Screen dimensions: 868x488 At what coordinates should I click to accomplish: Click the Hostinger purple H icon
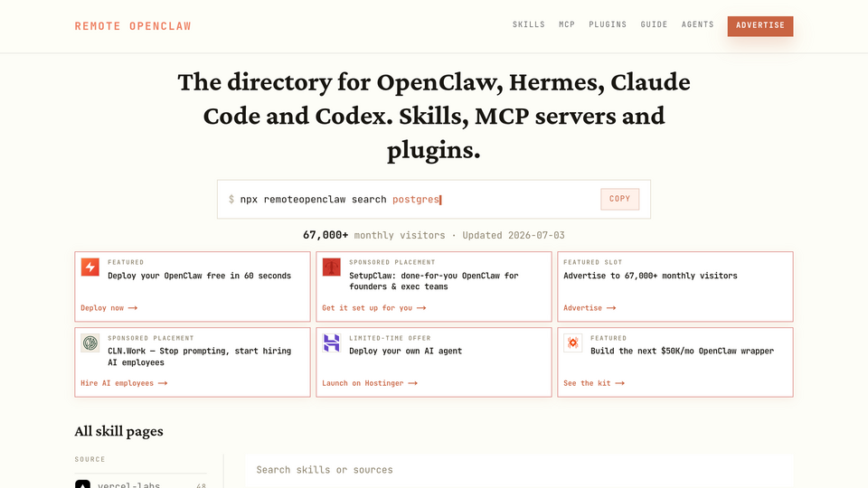click(332, 343)
